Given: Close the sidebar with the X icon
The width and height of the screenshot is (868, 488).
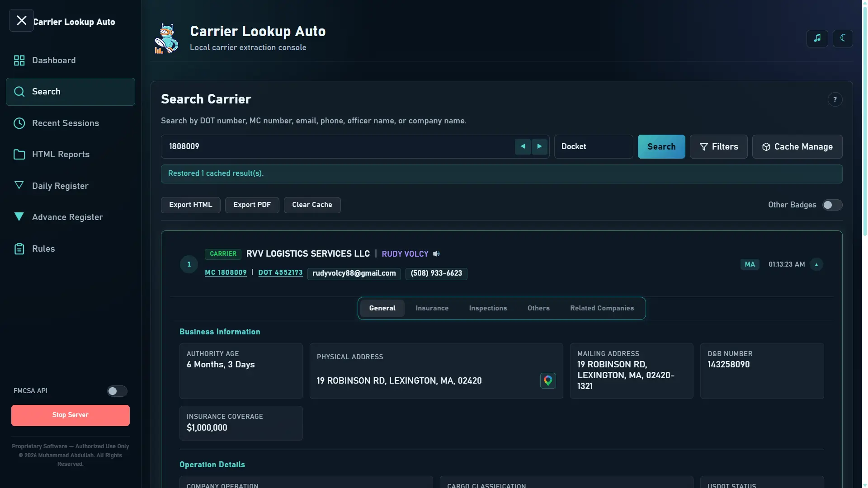Looking at the screenshot, I should (x=21, y=20).
